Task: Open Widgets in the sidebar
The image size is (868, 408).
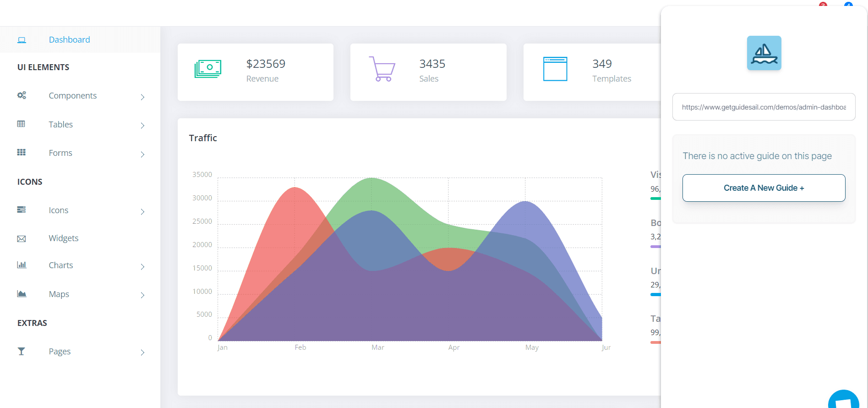Action: point(64,238)
